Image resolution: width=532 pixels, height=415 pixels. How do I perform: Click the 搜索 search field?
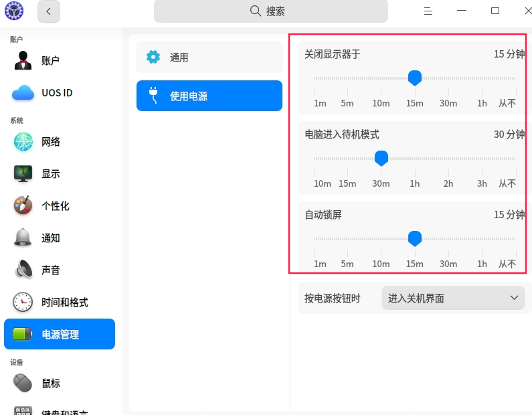(271, 11)
